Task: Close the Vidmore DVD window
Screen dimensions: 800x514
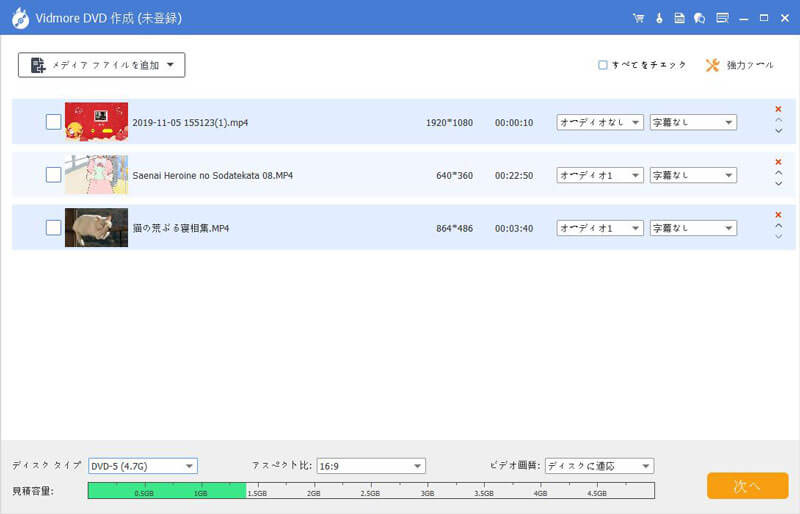Action: pyautogui.click(x=785, y=18)
